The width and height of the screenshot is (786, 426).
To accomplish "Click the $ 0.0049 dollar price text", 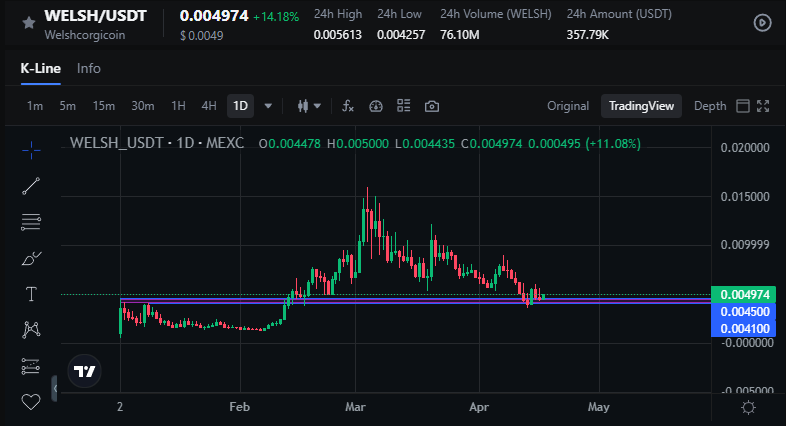I will [202, 36].
